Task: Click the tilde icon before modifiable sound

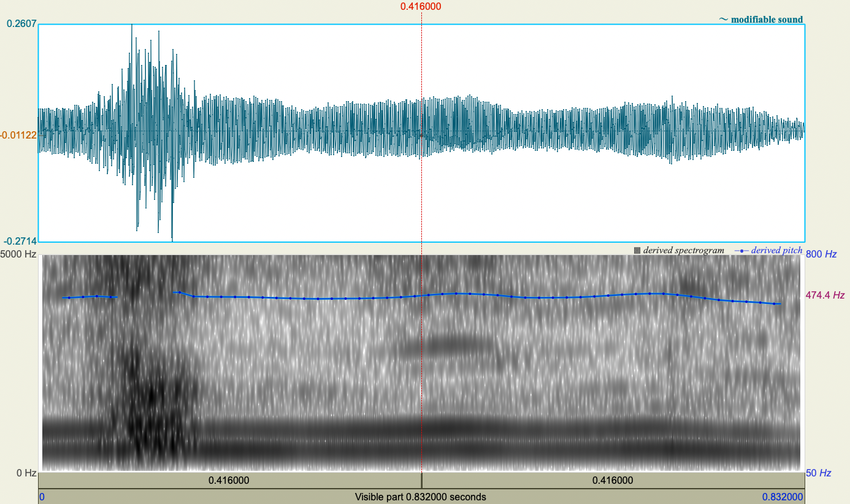Action: [x=724, y=19]
